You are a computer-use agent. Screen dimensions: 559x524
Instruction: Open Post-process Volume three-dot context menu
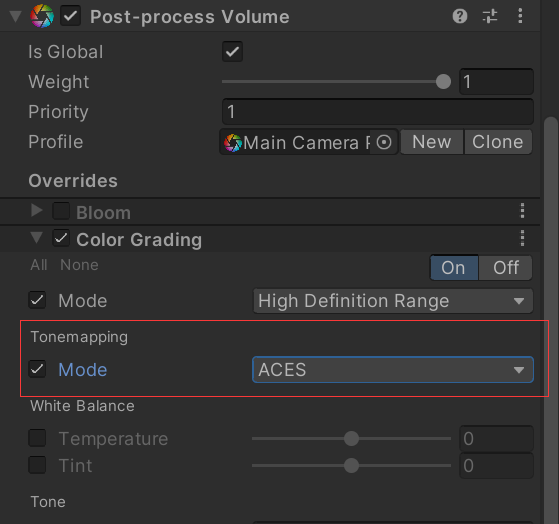point(520,16)
